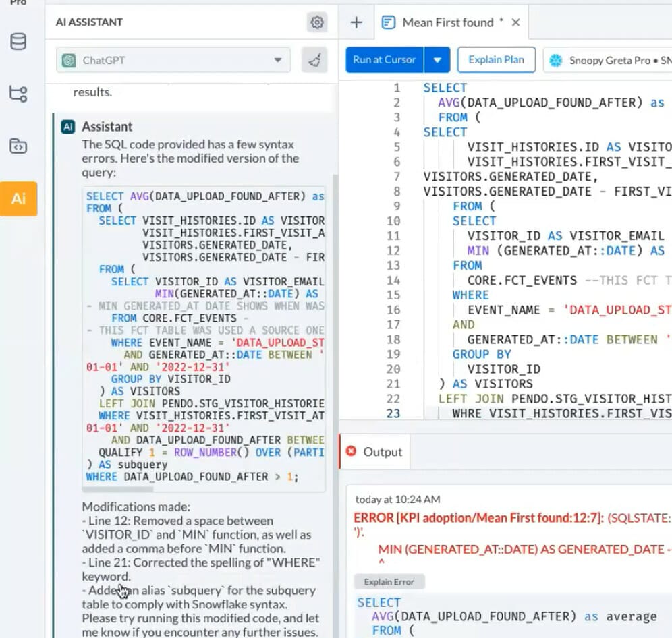Click the ChatGPT logo in the model selector

click(x=68, y=60)
